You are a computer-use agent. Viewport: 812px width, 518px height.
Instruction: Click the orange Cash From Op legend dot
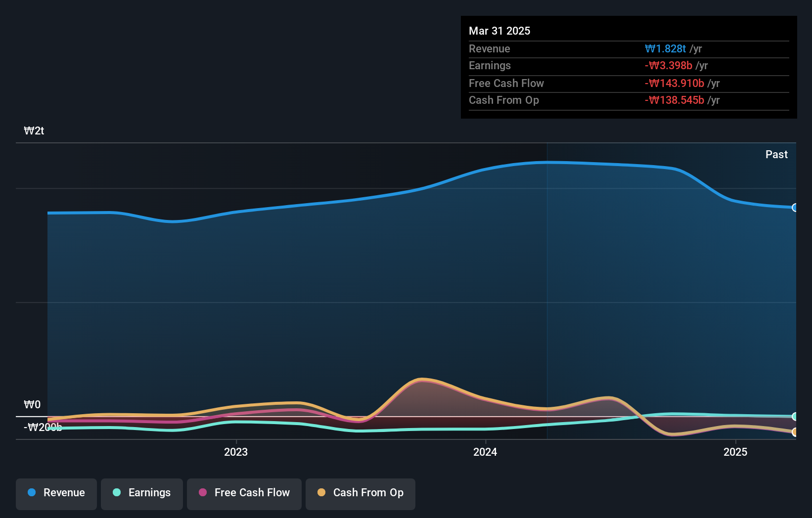point(321,492)
